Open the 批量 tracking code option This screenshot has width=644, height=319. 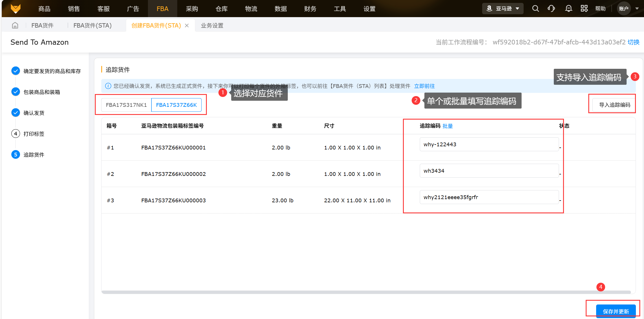coord(448,126)
